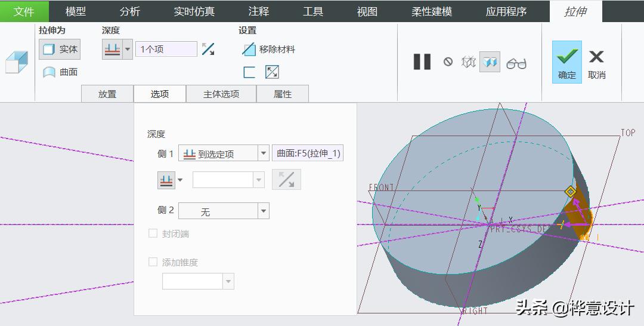Switch to the 视图 ribbon tab

367,11
